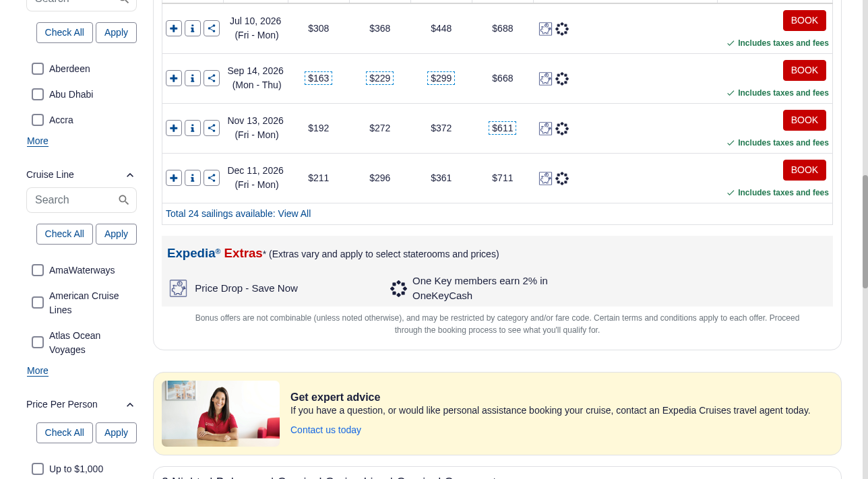868x479 pixels.
Task: Click Check All in Price Per Person filter
Action: [65, 433]
